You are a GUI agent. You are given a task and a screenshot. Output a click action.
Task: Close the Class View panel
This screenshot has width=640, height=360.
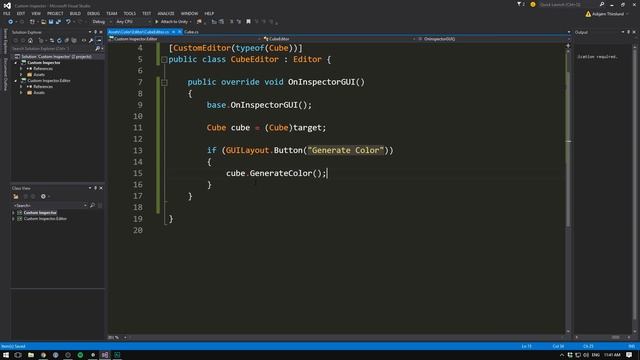(101, 188)
